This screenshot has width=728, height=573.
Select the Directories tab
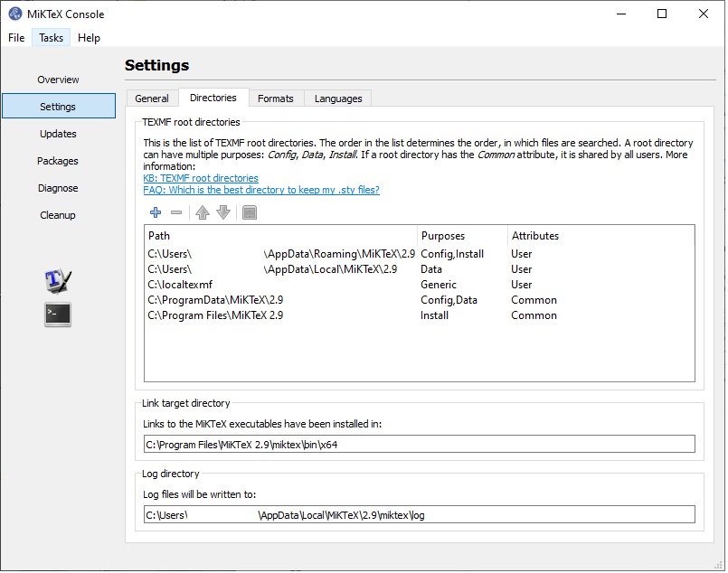pos(213,98)
